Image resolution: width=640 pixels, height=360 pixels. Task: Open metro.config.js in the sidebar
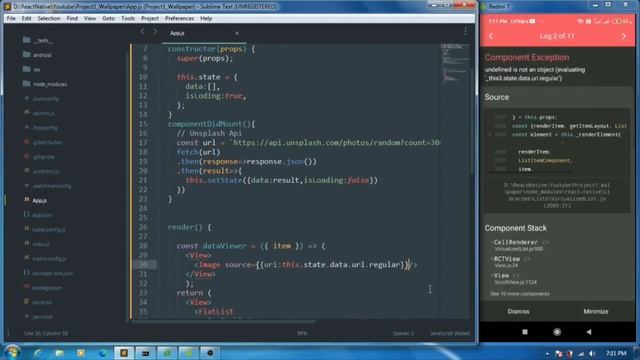click(x=49, y=259)
